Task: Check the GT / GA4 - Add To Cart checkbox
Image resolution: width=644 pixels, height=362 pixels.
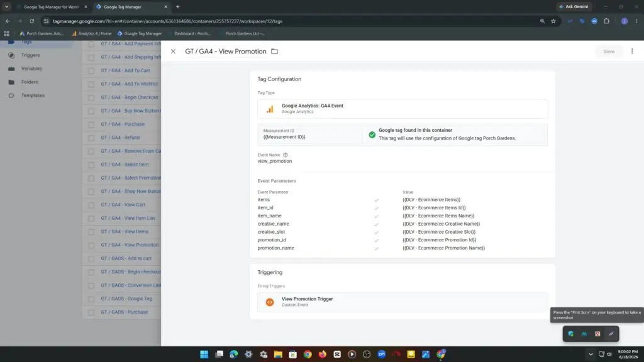Action: coord(91,70)
